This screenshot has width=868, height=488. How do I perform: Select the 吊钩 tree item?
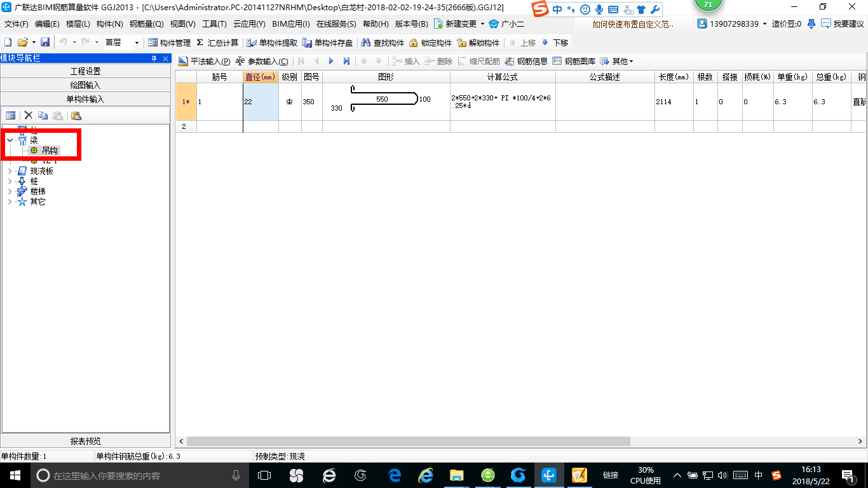point(50,151)
